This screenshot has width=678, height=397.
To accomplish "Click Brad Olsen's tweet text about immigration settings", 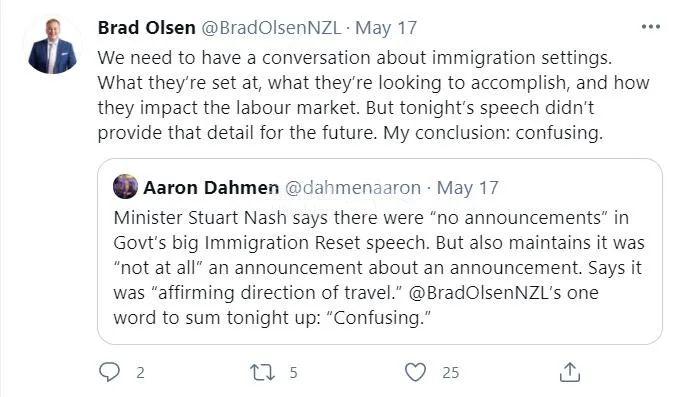I will click(x=374, y=95).
